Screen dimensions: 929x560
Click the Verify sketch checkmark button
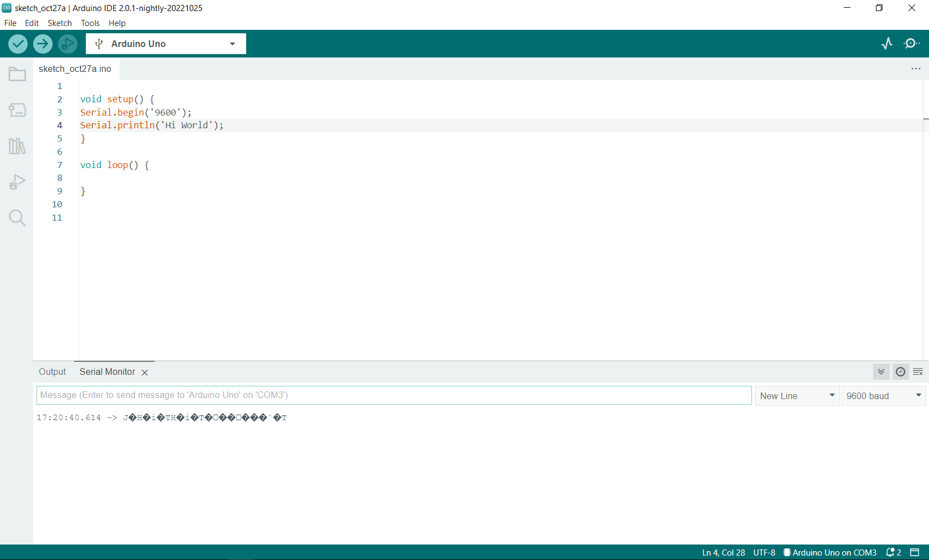[18, 44]
